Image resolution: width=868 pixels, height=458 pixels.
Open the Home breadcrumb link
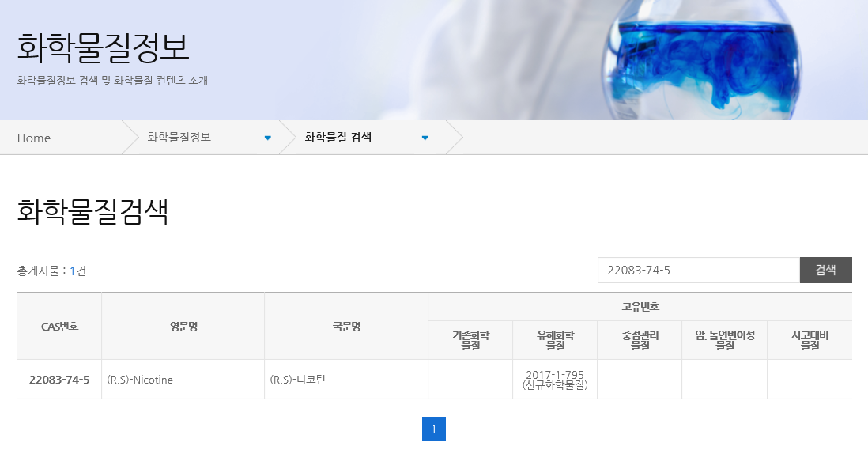pos(34,138)
